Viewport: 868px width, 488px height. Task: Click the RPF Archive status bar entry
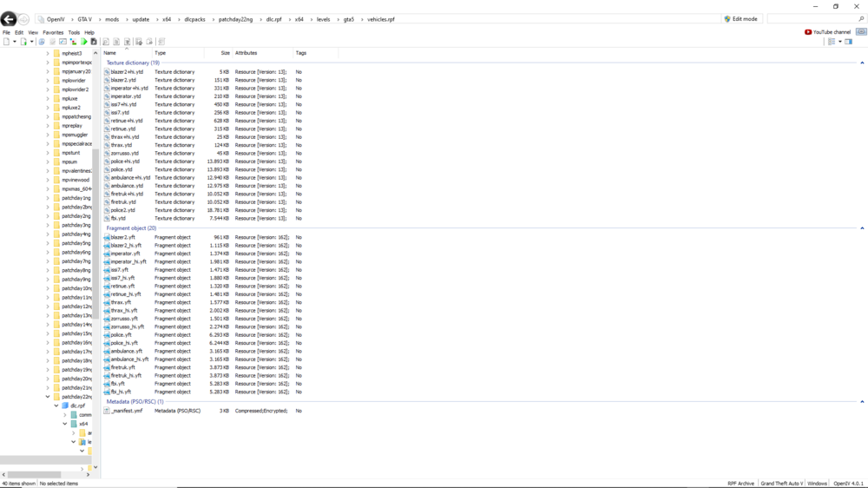pos(740,484)
